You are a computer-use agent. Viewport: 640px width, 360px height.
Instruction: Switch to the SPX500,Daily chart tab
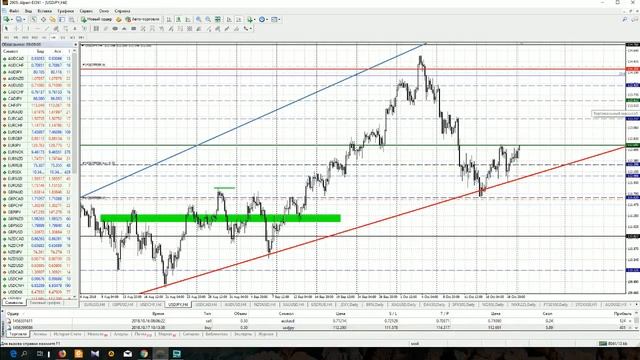[x=463, y=305]
